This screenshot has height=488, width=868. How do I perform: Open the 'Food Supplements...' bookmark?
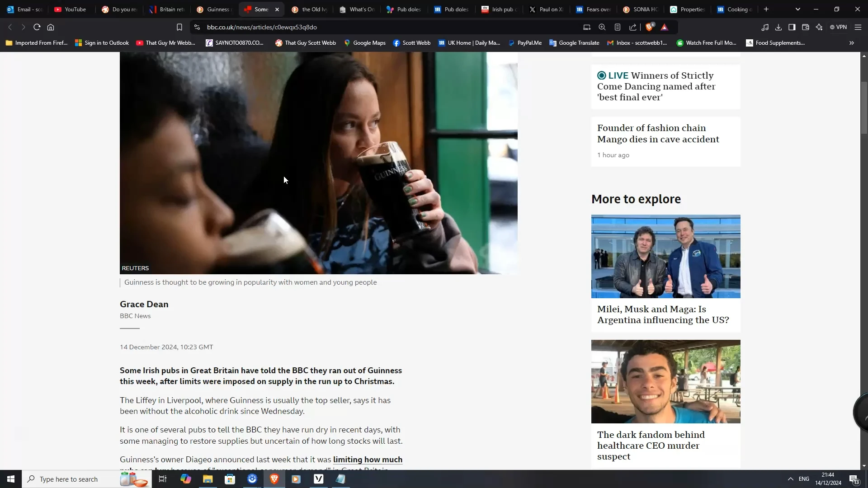click(775, 43)
